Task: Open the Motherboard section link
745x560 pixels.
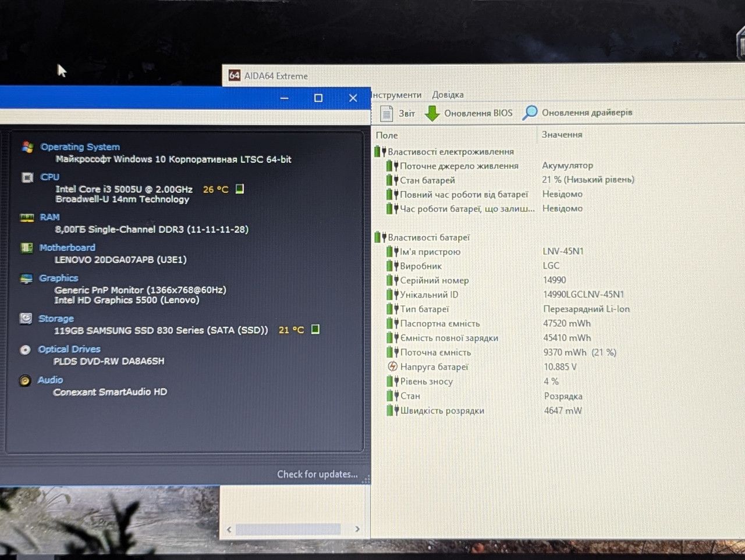Action: (67, 248)
